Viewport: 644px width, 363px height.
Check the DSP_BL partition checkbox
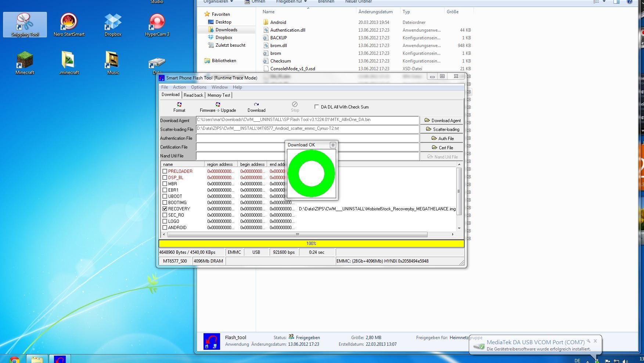point(165,178)
